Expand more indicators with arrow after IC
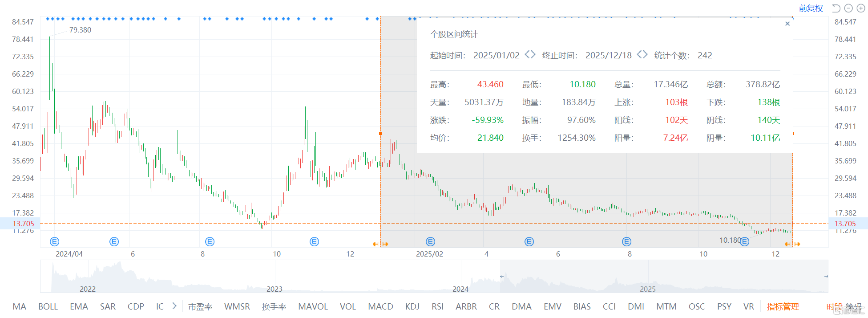 (x=174, y=306)
